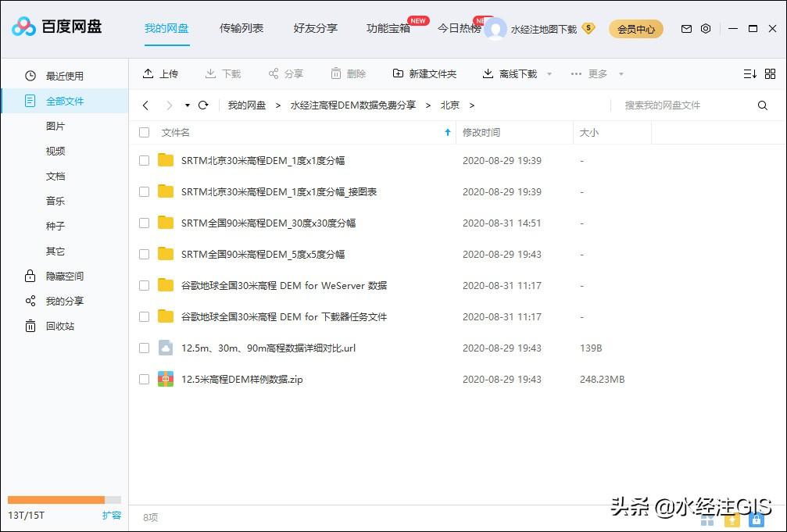Expand the offline download dropdown arrow
The width and height of the screenshot is (787, 532).
coord(549,74)
